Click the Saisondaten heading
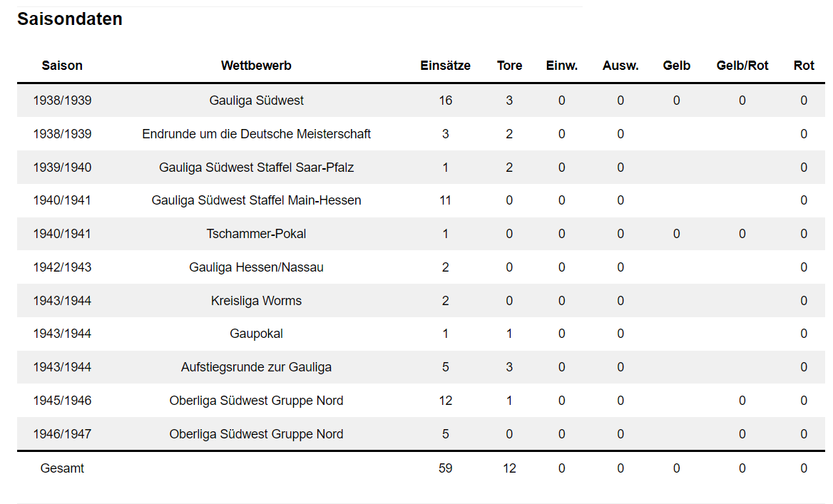833x504 pixels. 70,19
